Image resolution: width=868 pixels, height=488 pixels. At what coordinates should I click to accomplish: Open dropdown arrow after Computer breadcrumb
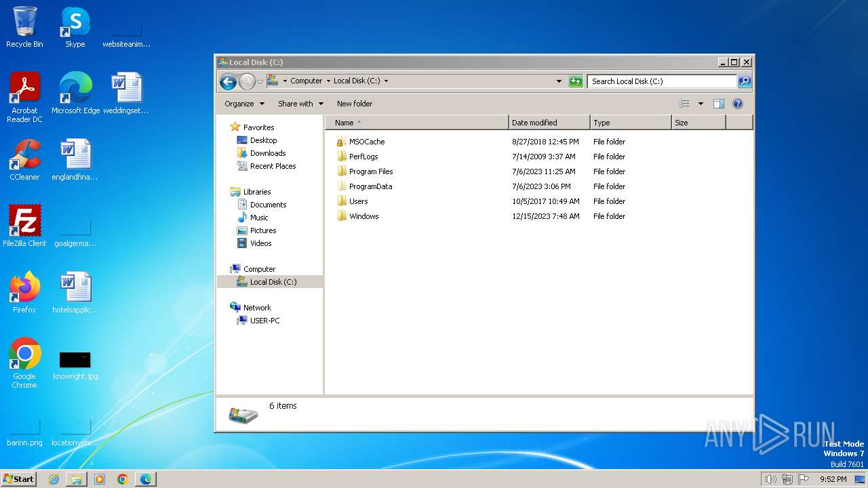[328, 81]
